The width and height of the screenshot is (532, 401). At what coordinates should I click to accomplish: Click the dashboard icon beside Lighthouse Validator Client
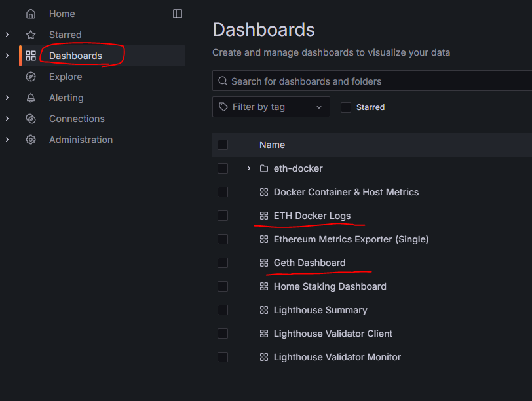tap(264, 334)
